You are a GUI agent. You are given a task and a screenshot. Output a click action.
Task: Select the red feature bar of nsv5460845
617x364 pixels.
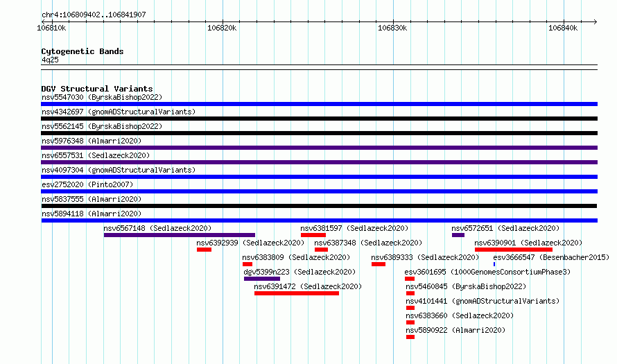410,293
